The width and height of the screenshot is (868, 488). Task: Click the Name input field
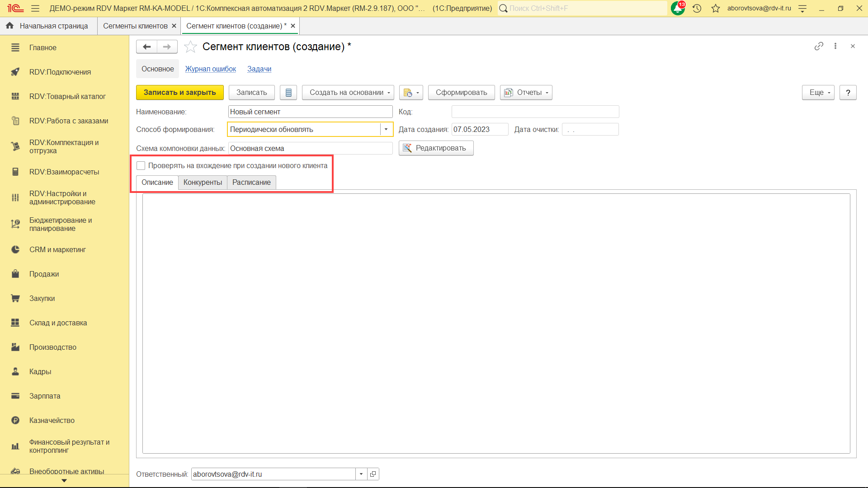point(310,112)
